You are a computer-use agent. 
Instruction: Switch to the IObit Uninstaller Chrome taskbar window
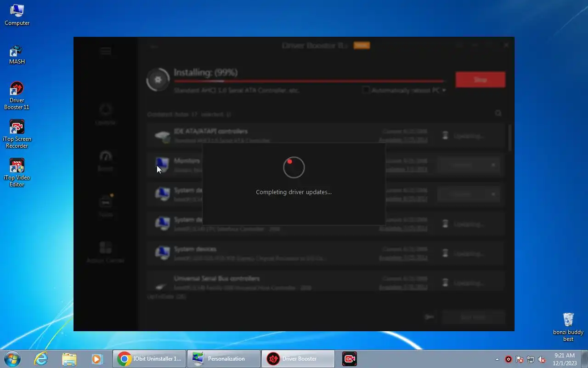point(149,359)
